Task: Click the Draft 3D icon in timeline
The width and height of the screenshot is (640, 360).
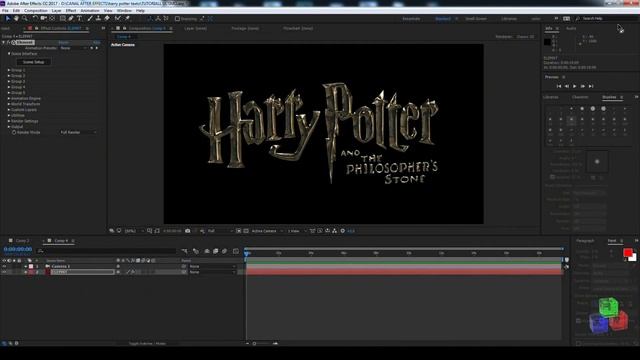Action: (196, 251)
